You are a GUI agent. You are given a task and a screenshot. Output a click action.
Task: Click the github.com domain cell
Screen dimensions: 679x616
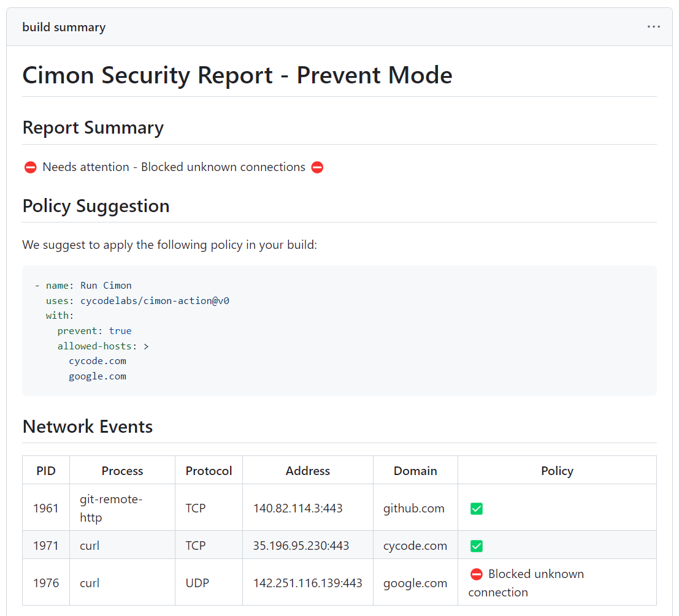point(414,508)
